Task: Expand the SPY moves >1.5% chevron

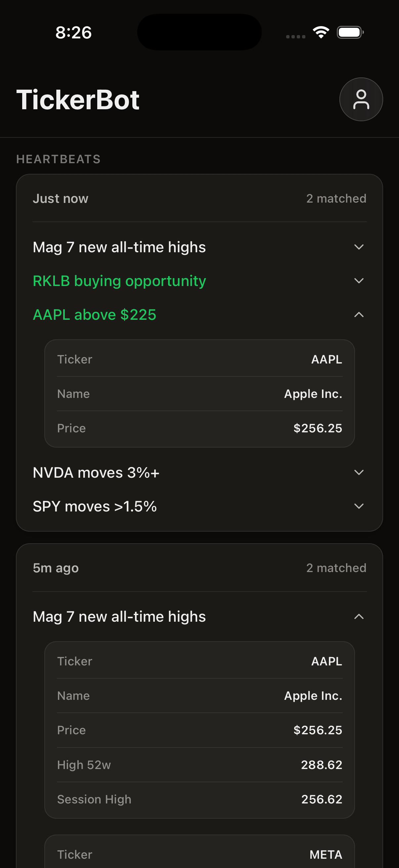Action: 359,506
